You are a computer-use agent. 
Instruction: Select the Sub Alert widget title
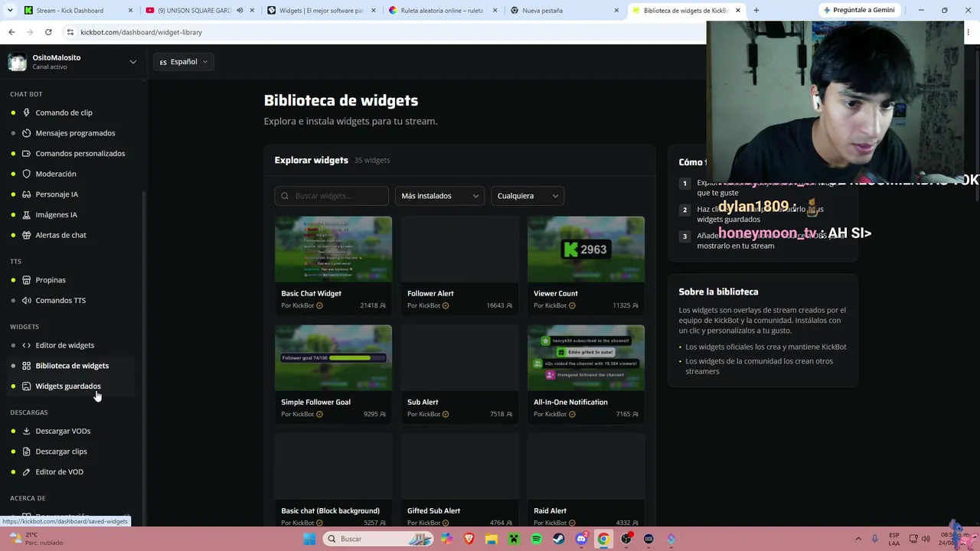click(x=423, y=402)
